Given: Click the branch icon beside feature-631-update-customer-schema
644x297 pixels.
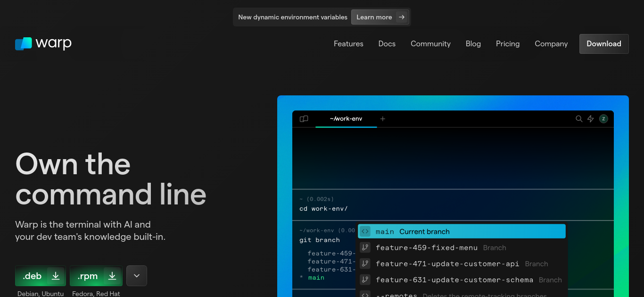Looking at the screenshot, I should click(365, 280).
